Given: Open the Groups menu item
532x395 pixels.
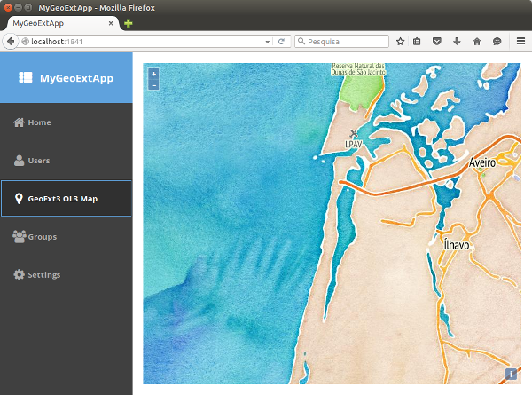Looking at the screenshot, I should (x=66, y=236).
